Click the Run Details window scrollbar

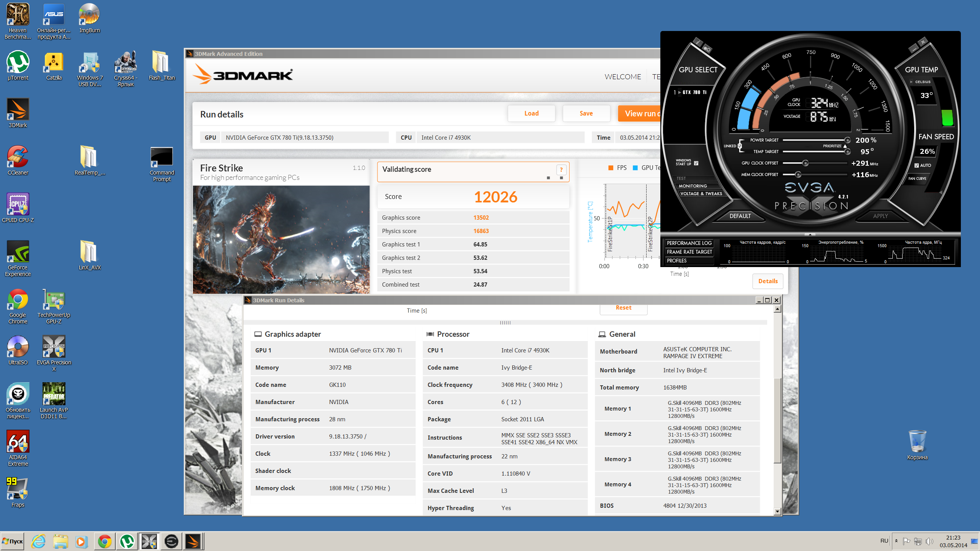(777, 421)
